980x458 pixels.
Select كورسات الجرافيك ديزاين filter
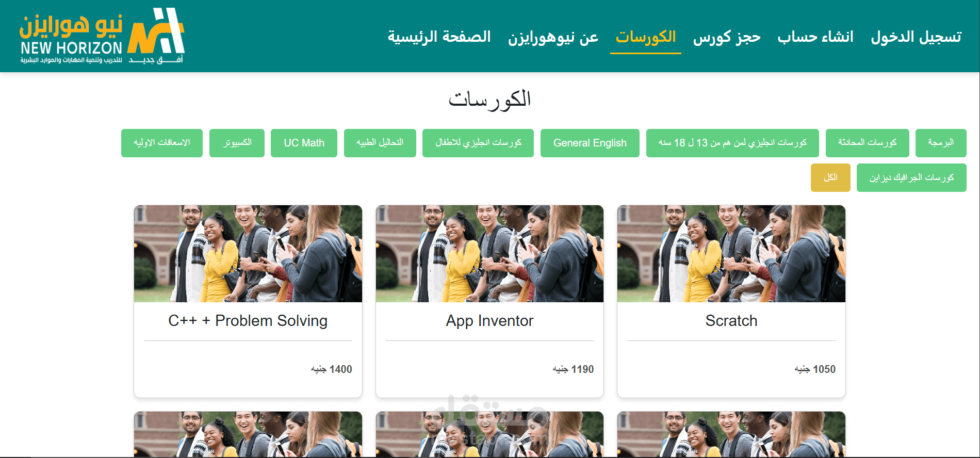[x=911, y=177]
